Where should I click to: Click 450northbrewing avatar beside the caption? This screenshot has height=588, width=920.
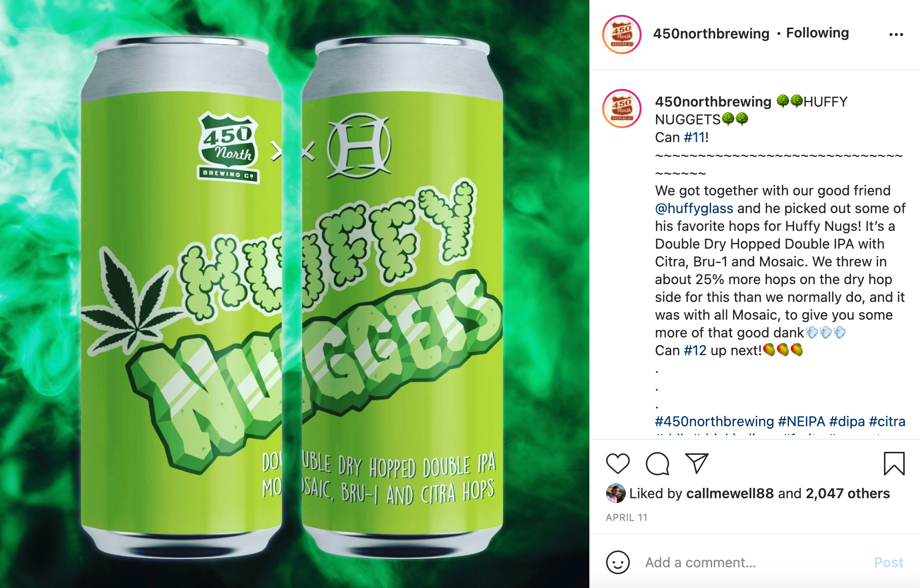[x=622, y=109]
